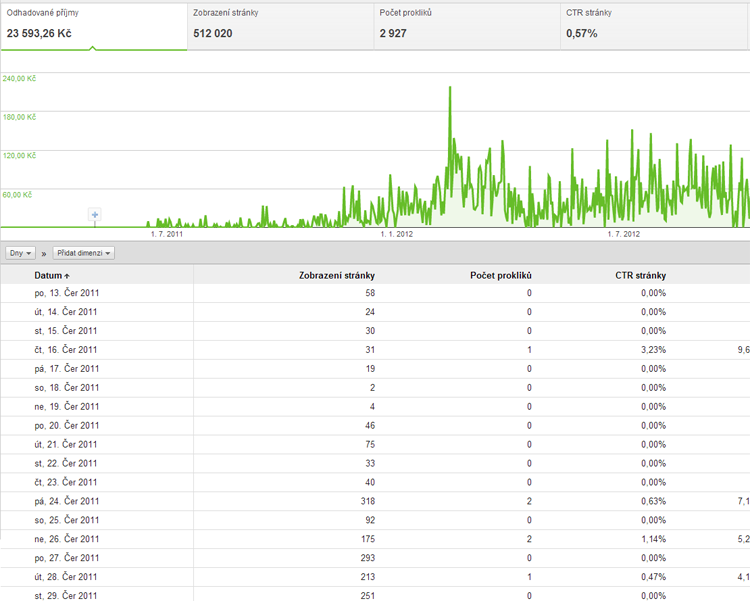Switch to the Počet prokliků metric tab
Screen dimensions: 750x601
(x=467, y=26)
